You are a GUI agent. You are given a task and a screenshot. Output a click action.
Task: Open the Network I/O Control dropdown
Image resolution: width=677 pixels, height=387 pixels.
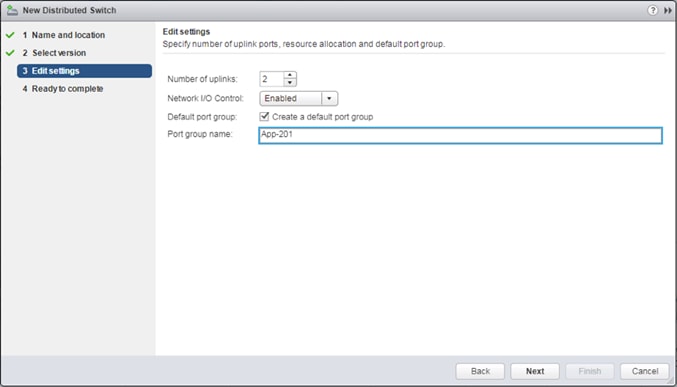(x=299, y=98)
